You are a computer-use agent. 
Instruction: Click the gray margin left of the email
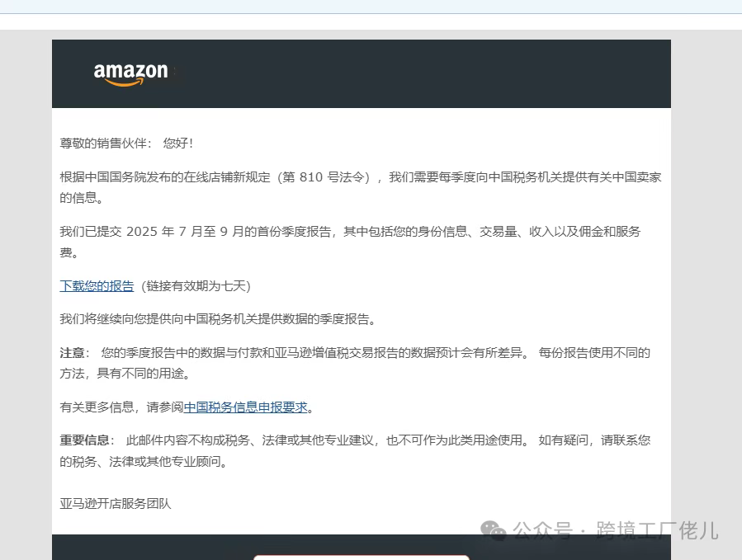click(x=25, y=289)
